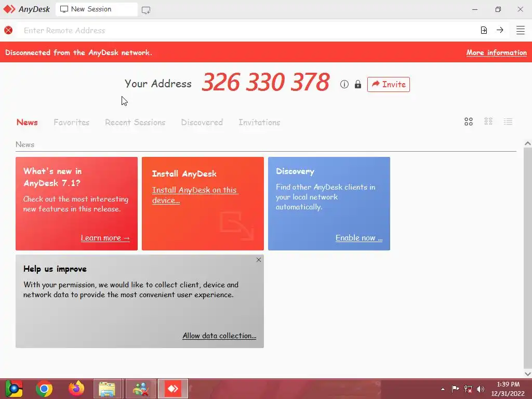The width and height of the screenshot is (532, 399).
Task: Show hidden tray icons arrow
Action: pos(443,389)
